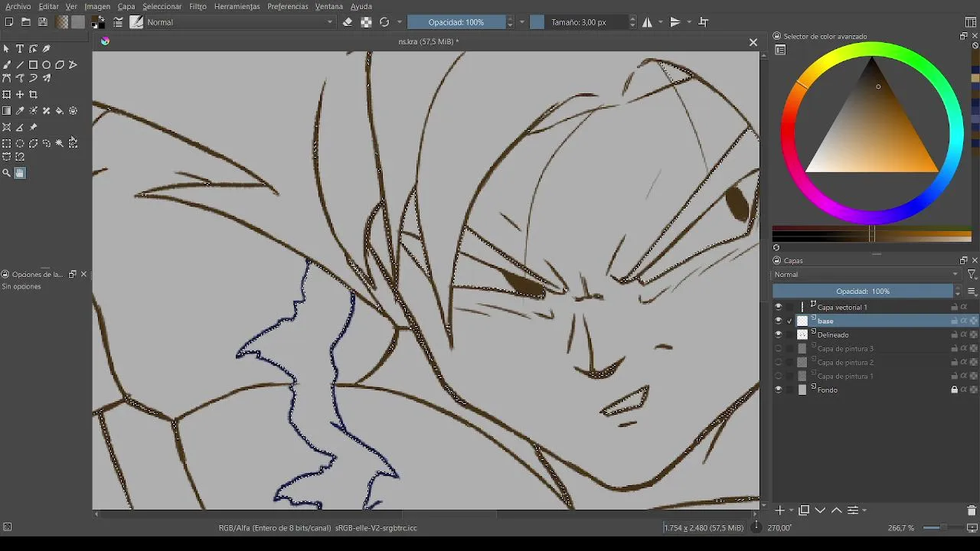Select the Fill bucket tool
Image resolution: width=980 pixels, height=551 pixels.
[x=60, y=111]
